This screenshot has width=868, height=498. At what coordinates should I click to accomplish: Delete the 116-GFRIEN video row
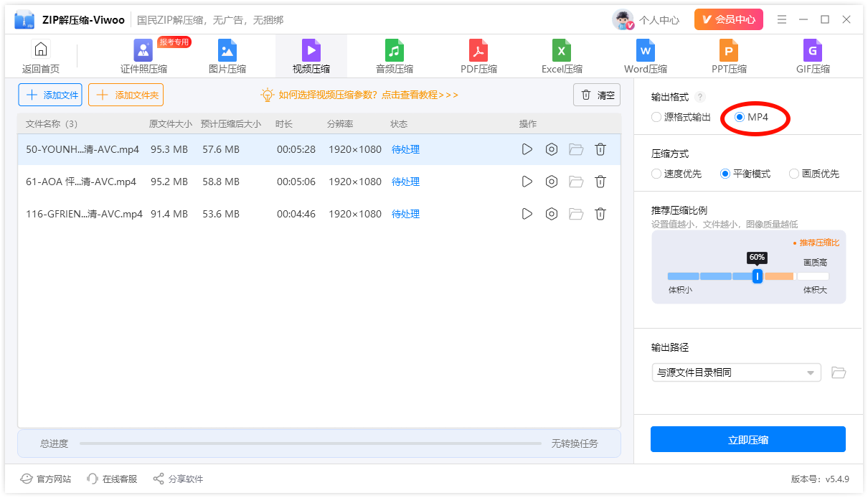click(600, 214)
